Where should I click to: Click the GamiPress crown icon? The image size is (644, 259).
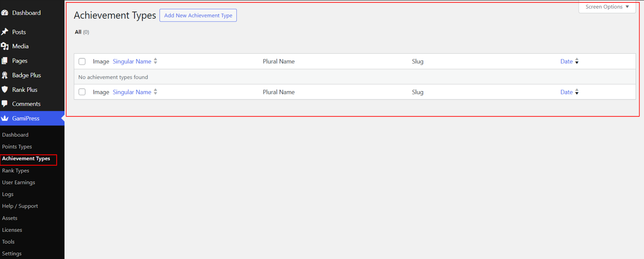point(5,118)
